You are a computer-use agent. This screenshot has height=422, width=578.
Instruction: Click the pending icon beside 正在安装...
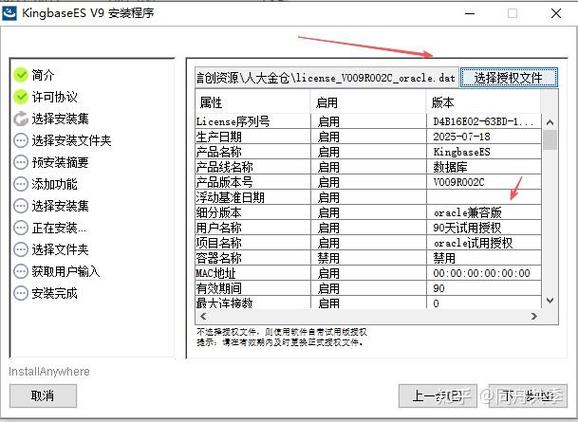[x=21, y=228]
